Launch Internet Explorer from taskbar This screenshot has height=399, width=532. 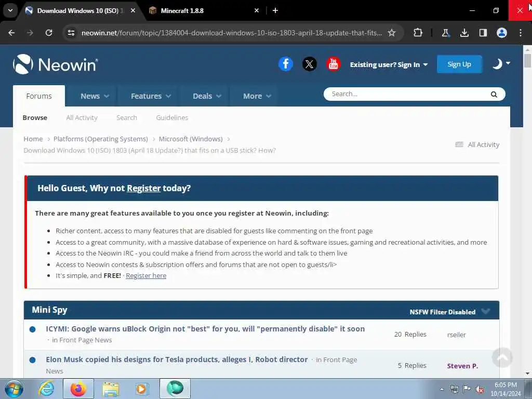coord(46,389)
